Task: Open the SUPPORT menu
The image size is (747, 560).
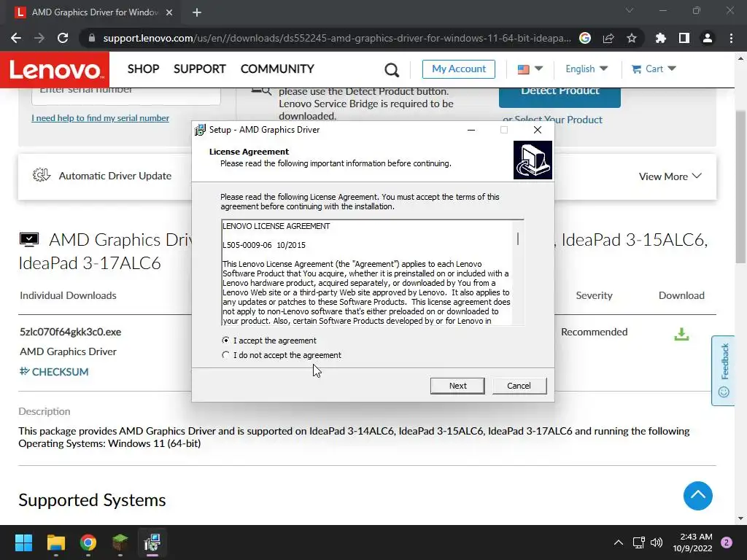Action: 200,69
